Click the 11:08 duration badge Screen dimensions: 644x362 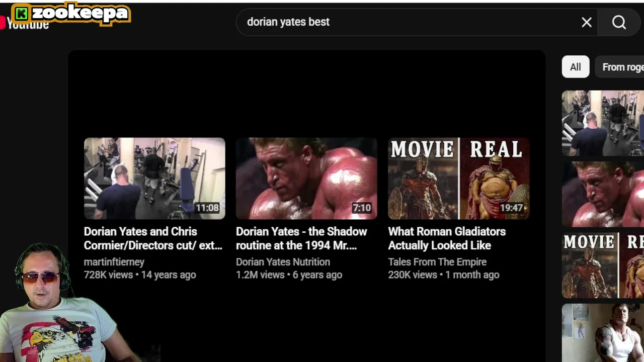pos(207,208)
